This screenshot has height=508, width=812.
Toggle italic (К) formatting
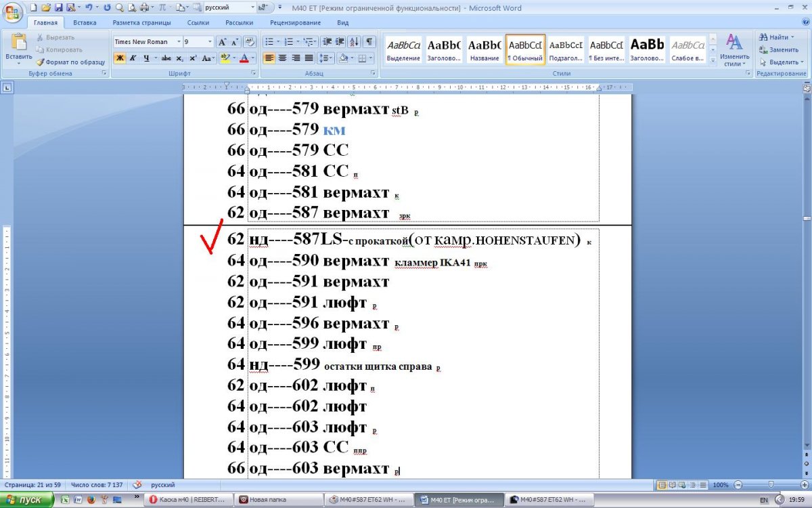click(x=133, y=58)
